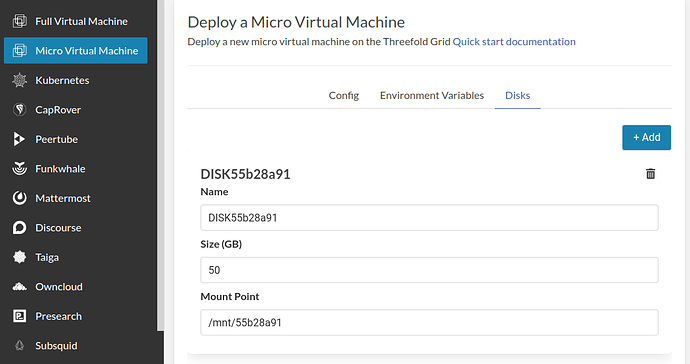Select Taiga label in sidebar

[x=47, y=257]
